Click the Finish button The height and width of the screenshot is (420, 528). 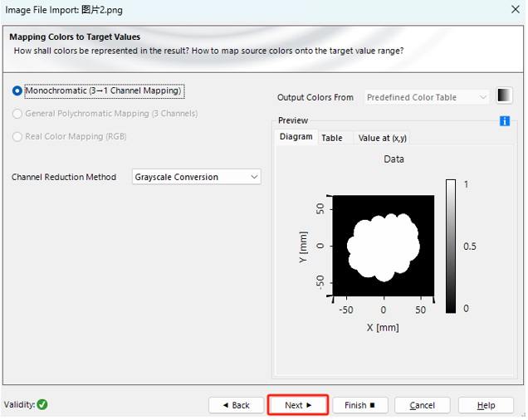tap(360, 405)
